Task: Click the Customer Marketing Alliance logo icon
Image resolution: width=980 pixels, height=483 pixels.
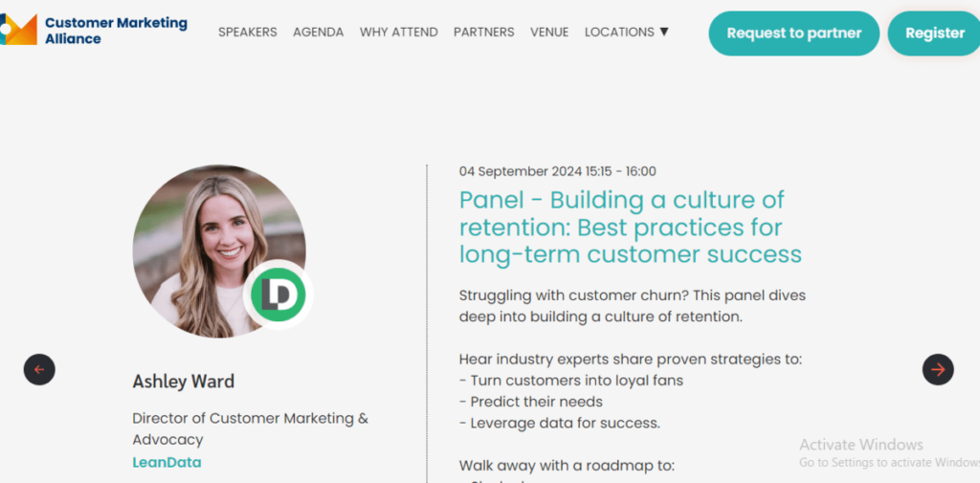Action: pos(19,30)
